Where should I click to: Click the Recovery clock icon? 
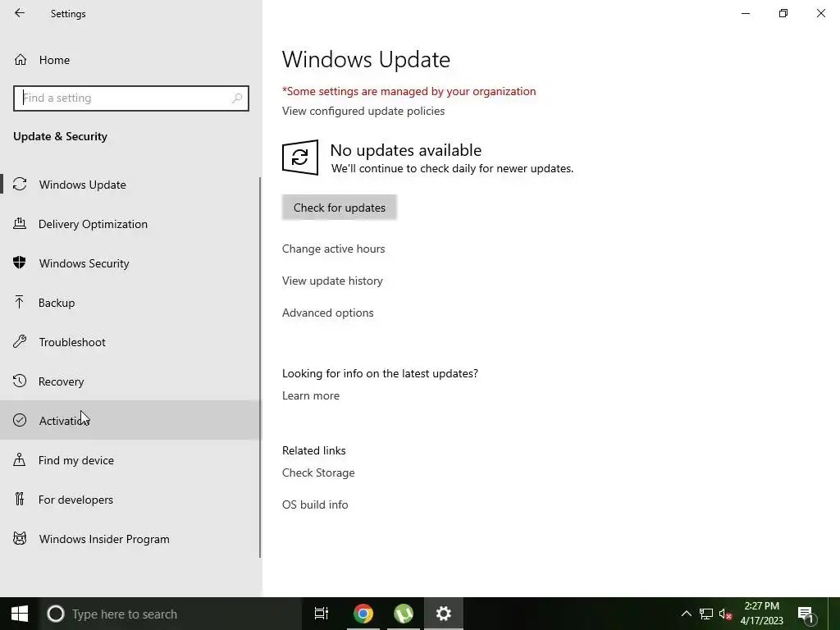tap(20, 381)
